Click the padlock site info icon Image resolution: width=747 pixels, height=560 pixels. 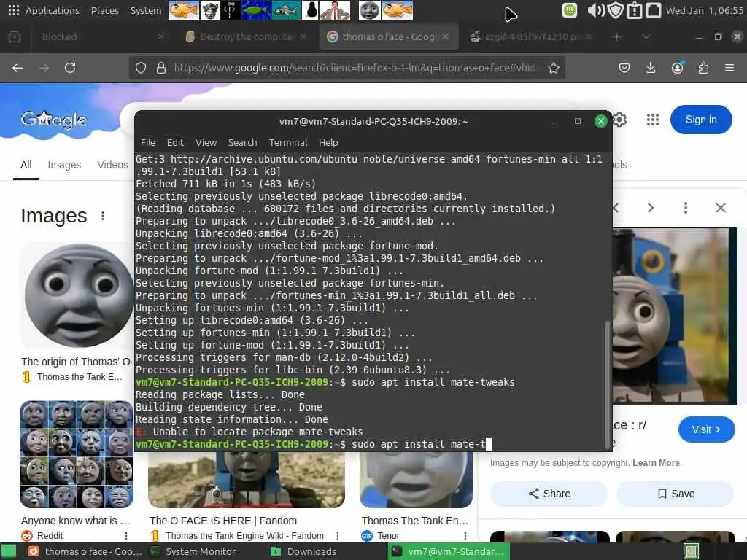pyautogui.click(x=161, y=68)
